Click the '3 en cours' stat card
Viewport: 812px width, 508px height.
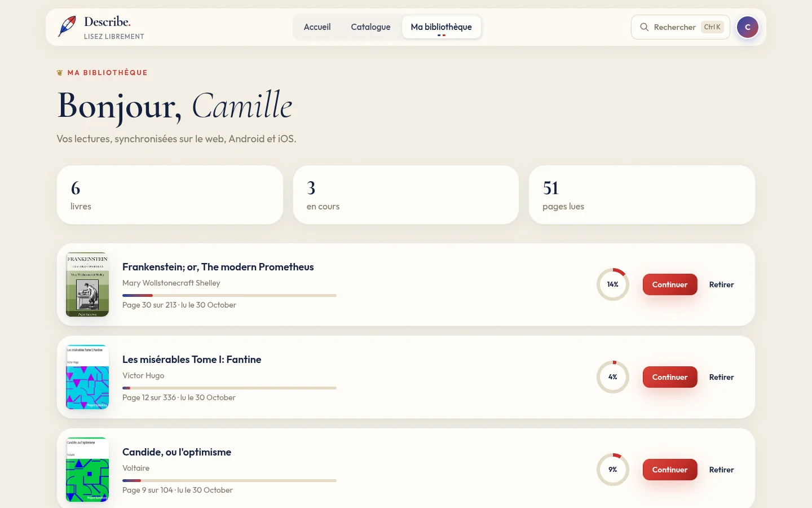coord(406,195)
